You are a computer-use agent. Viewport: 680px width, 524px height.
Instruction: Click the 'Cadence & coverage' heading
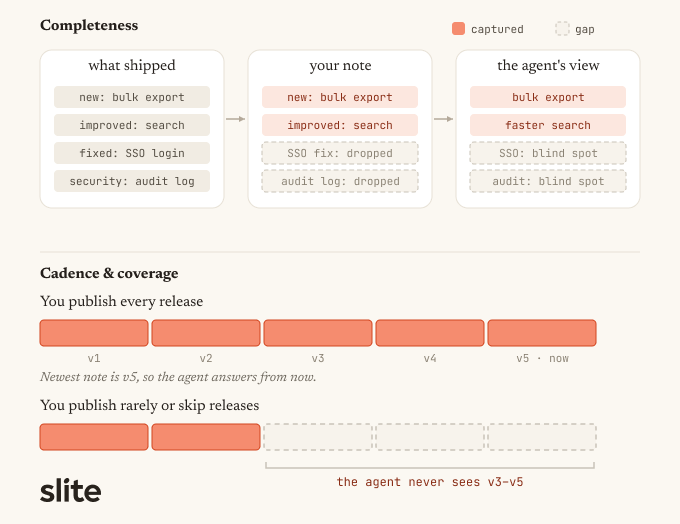[x=109, y=273]
